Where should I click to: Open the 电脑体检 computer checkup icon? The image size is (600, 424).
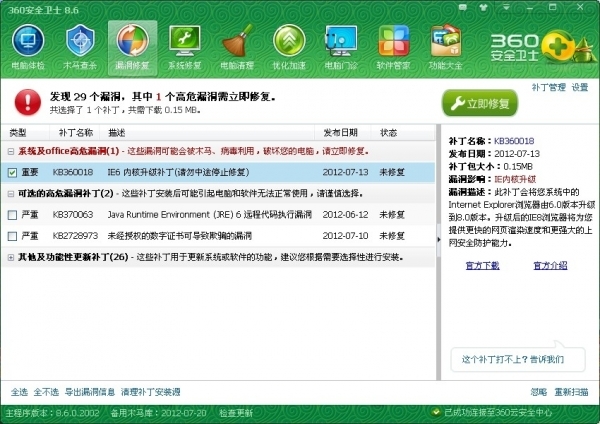click(x=27, y=47)
